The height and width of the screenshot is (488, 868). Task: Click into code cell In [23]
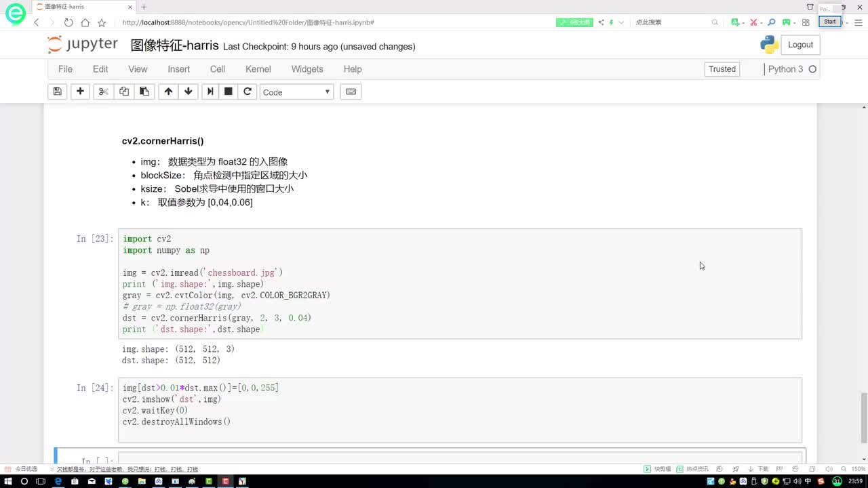click(x=460, y=283)
